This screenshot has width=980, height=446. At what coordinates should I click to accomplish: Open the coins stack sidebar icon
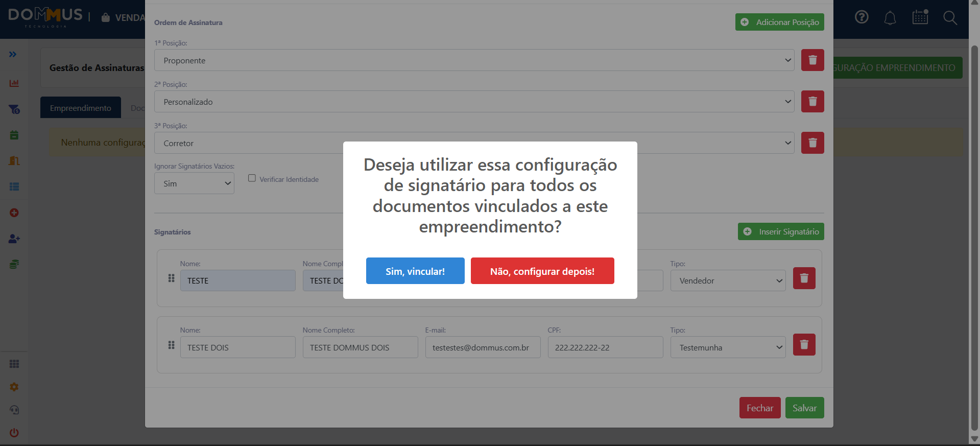pyautogui.click(x=14, y=264)
